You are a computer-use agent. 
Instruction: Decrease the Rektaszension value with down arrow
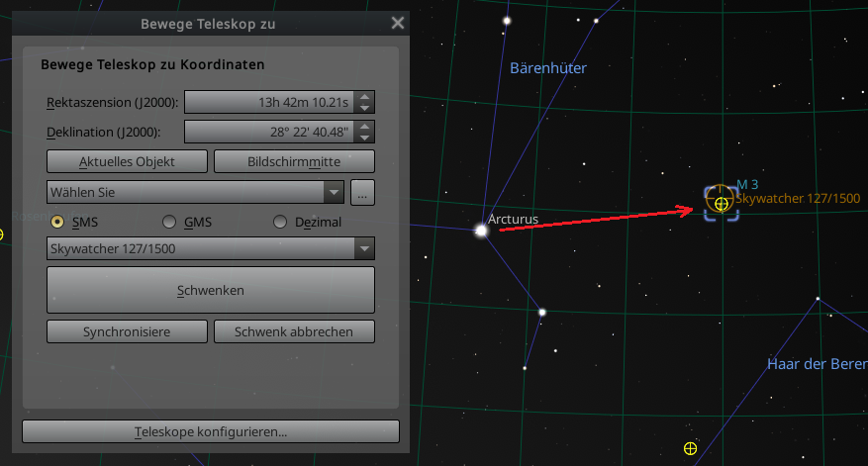pos(364,108)
